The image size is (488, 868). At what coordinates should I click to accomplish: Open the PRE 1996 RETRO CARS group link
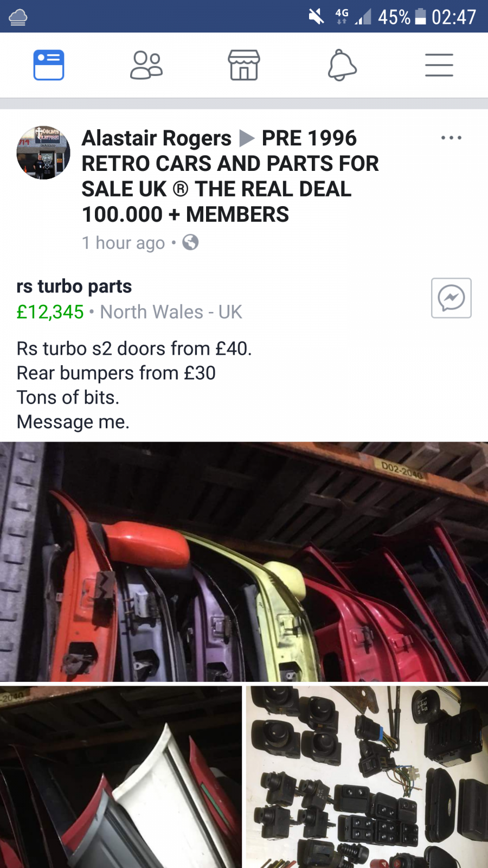click(x=230, y=176)
